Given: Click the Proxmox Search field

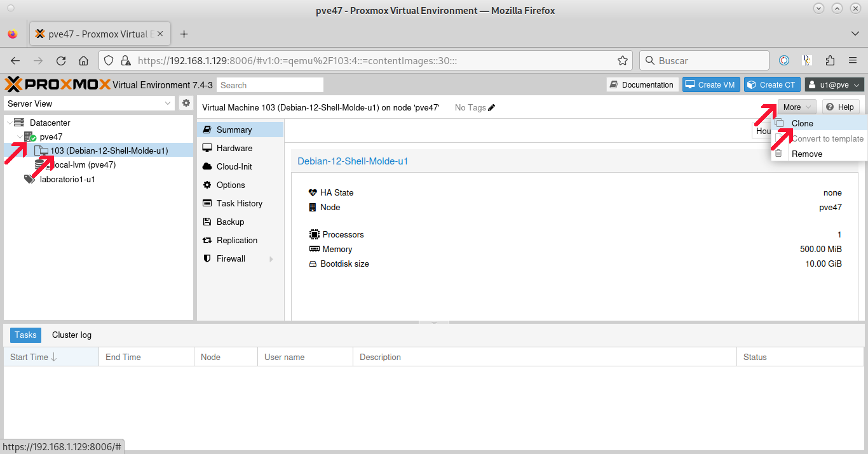Looking at the screenshot, I should (270, 85).
